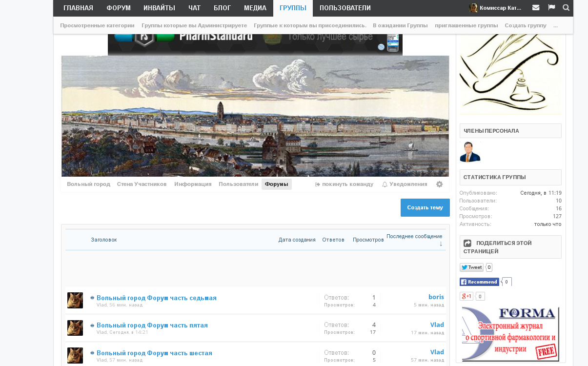
Task: Click the leave icon beside покинуть команду
Action: pos(318,184)
